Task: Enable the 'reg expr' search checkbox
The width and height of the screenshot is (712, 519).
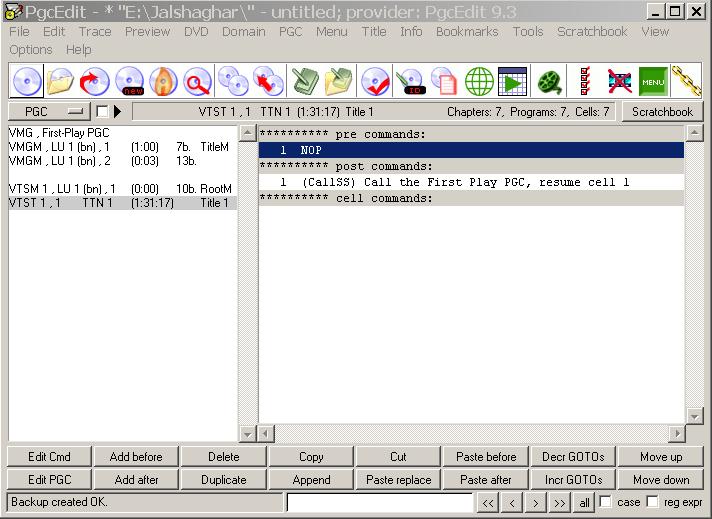Action: pos(652,502)
